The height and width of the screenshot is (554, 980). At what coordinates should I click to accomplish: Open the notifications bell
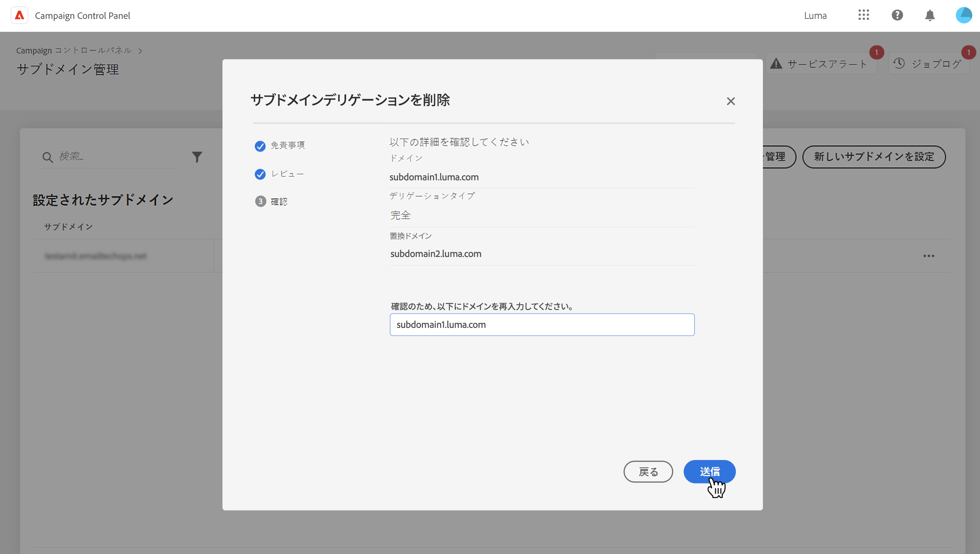pos(930,15)
